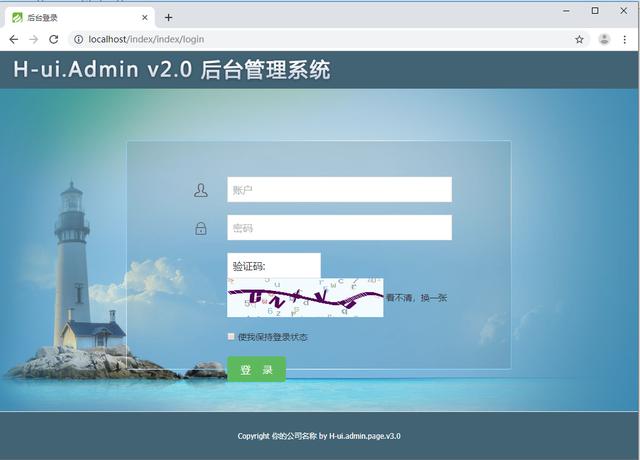Close the 后台登录 tab

[x=145, y=17]
